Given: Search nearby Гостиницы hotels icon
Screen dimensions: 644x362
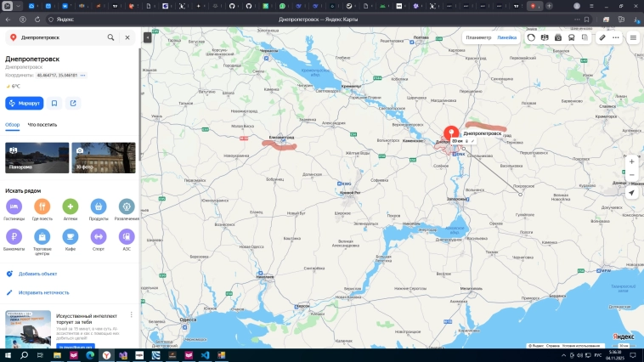Looking at the screenshot, I should pyautogui.click(x=14, y=206).
